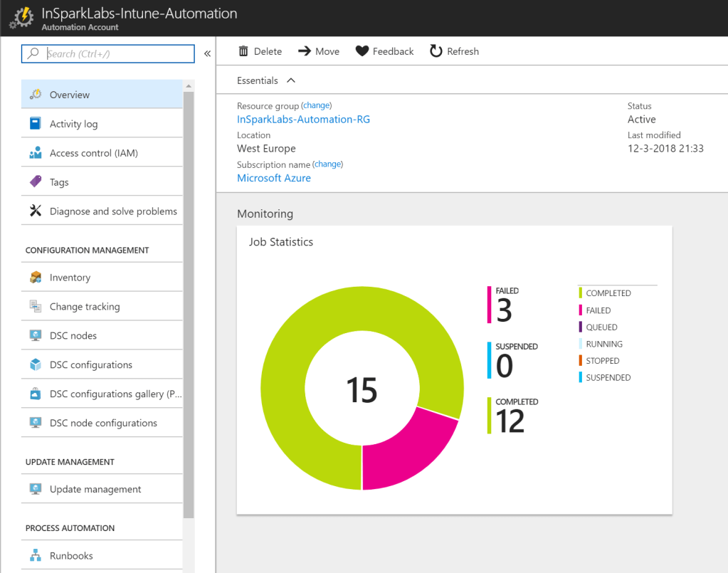Screen dimensions: 728x573
Task: Click the Runbooks hierarchy icon
Action: click(x=36, y=556)
